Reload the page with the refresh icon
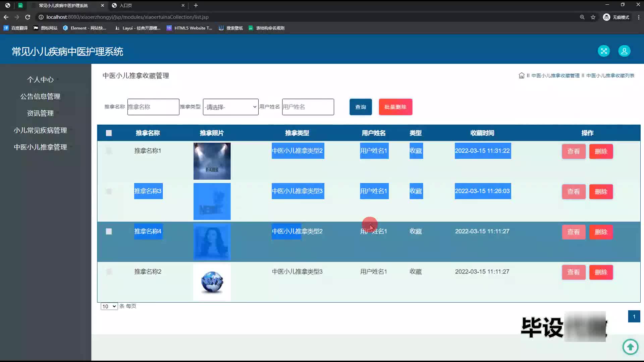The width and height of the screenshot is (644, 362). pos(28,17)
